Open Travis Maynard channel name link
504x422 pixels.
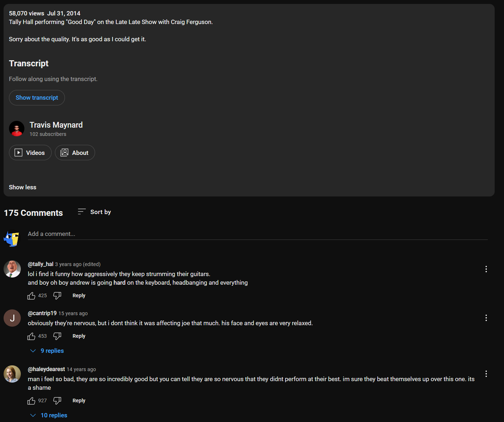(56, 125)
